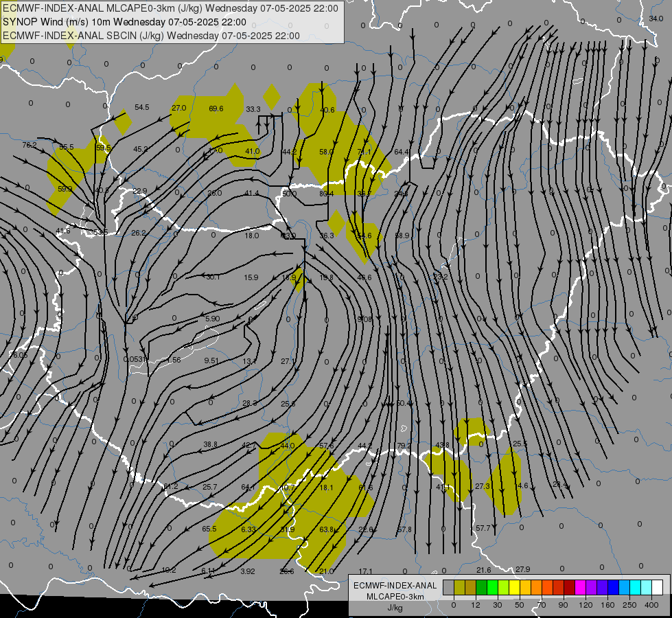This screenshot has width=672, height=618.
Task: Click the map value '57.8'
Action: [x=404, y=529]
